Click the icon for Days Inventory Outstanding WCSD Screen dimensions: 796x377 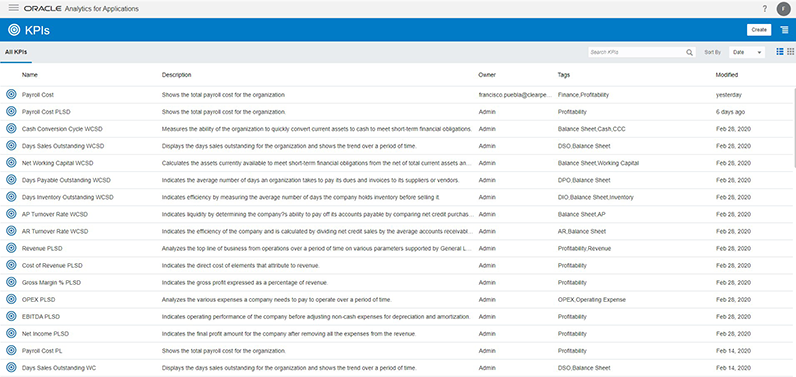11,197
